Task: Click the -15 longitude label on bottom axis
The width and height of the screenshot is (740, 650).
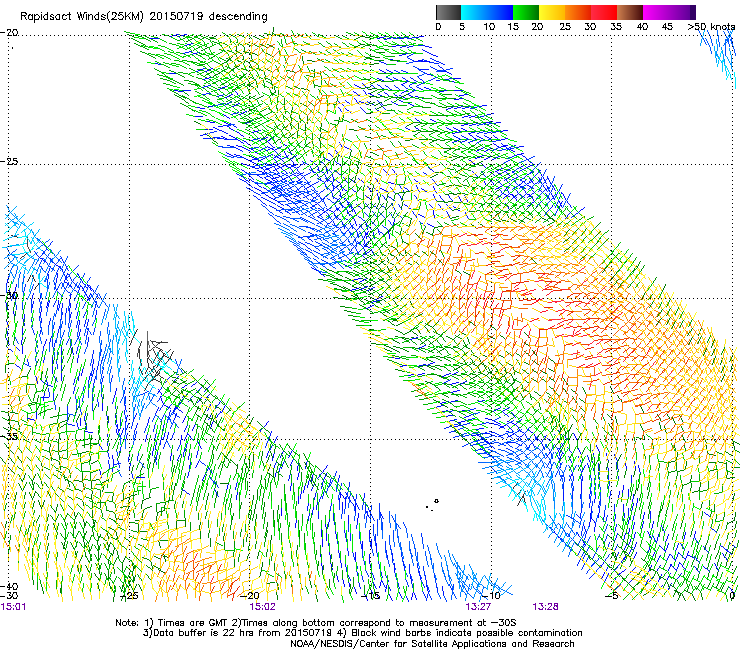Action: coord(370,595)
